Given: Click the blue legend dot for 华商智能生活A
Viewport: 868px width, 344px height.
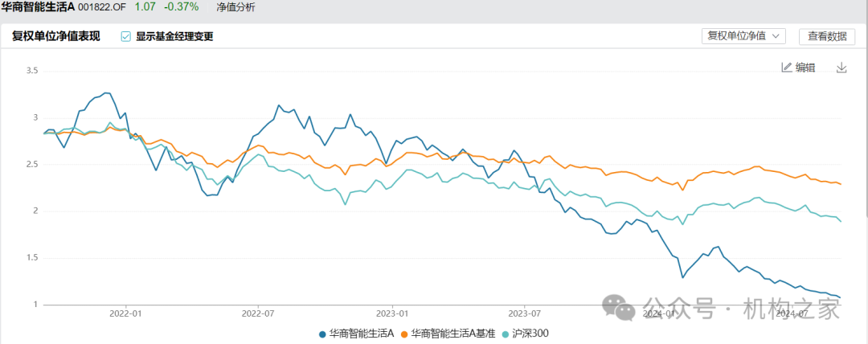Looking at the screenshot, I should [322, 333].
